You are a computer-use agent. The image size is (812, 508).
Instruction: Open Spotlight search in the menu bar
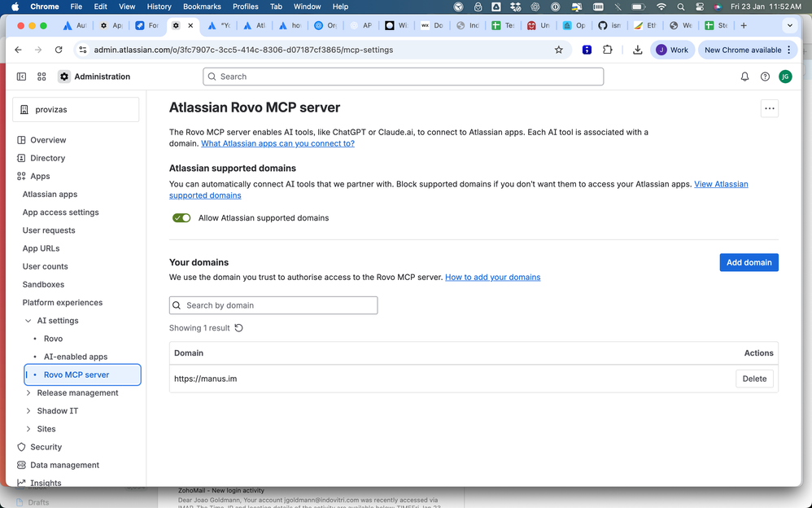680,7
